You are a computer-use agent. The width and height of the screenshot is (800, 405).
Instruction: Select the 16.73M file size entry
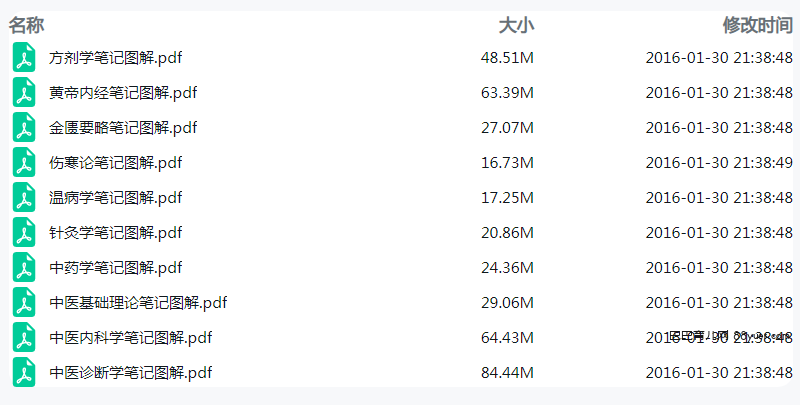(x=507, y=163)
